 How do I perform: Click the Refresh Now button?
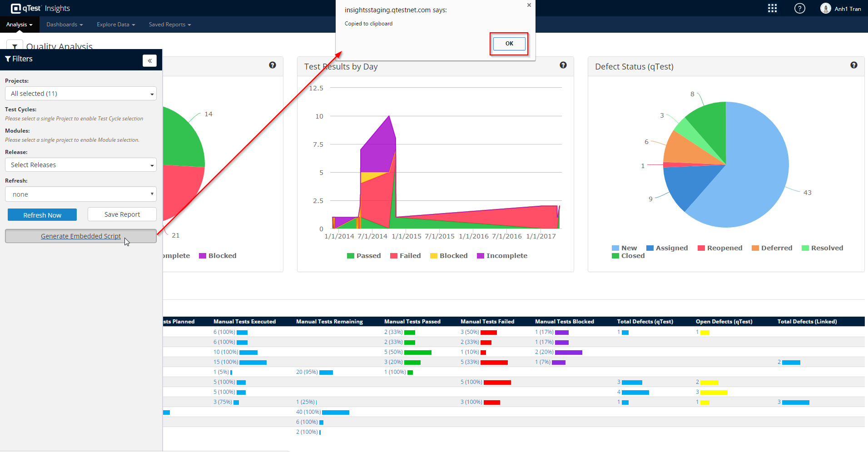pos(42,215)
